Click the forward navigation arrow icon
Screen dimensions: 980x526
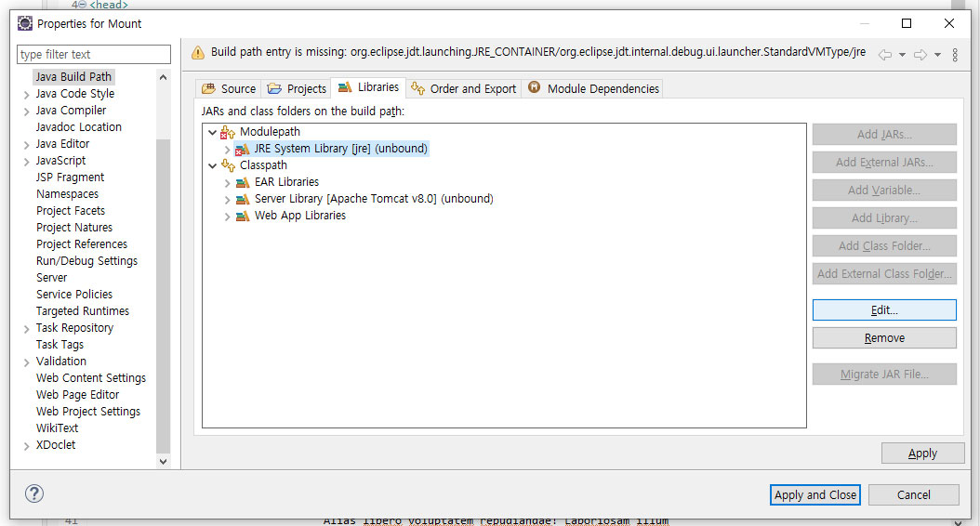920,54
